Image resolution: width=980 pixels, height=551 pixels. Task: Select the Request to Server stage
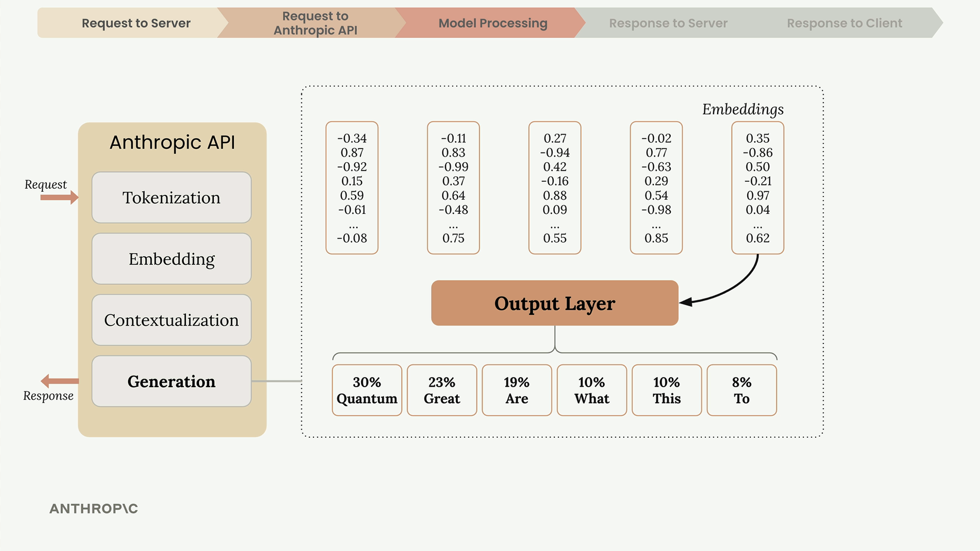pyautogui.click(x=136, y=23)
